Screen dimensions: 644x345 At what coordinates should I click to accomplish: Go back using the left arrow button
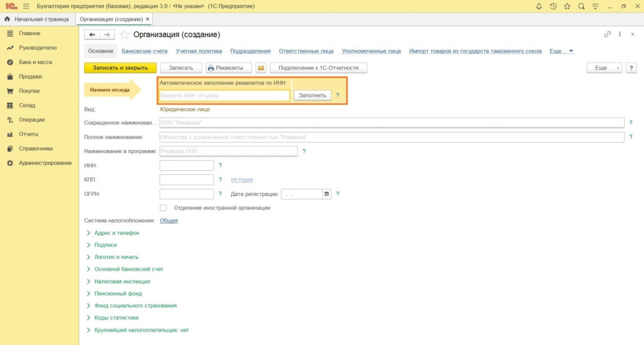tap(92, 35)
